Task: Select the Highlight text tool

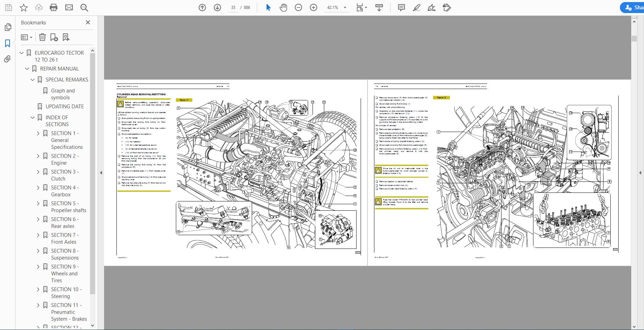Action: point(416,7)
